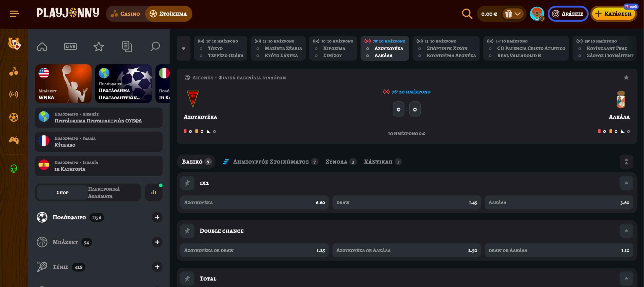Bet on Draw at 1.45 odds
This screenshot has height=287, width=644.
(407, 202)
